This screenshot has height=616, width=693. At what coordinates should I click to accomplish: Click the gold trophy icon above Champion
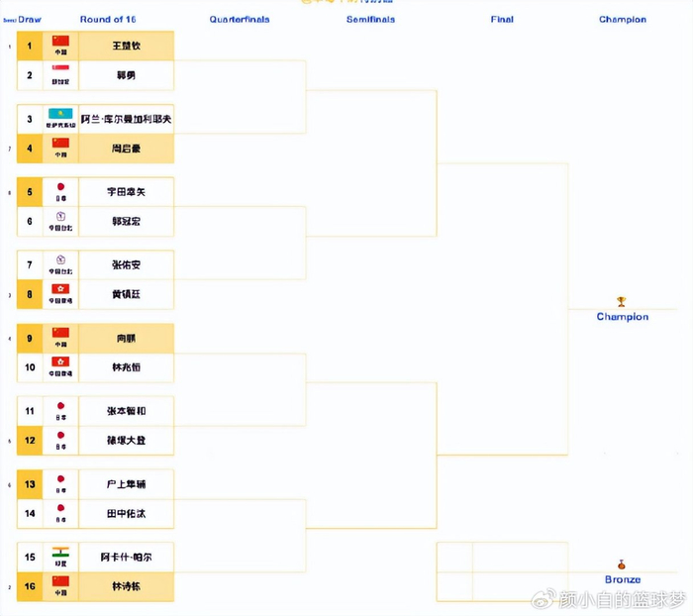pyautogui.click(x=622, y=302)
